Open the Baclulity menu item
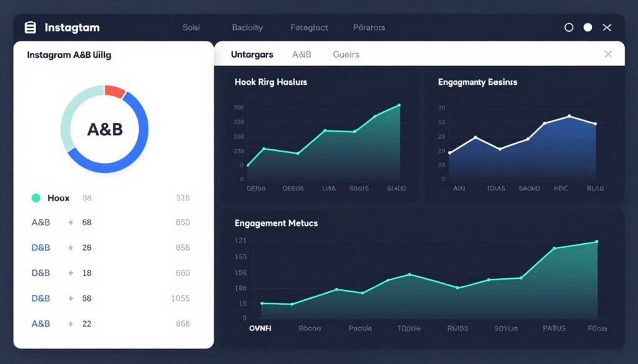This screenshot has width=638, height=364. tap(247, 27)
